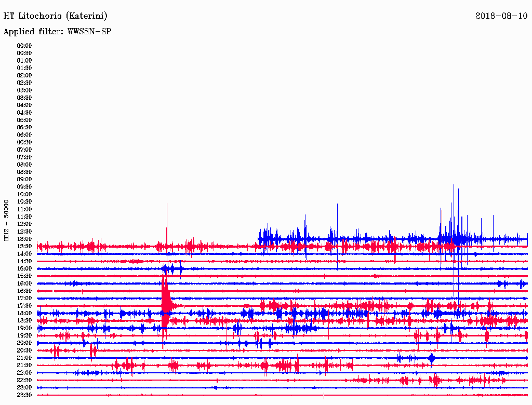Select the 14:30 time label
This screenshot has width=532, height=405.
click(x=24, y=261)
